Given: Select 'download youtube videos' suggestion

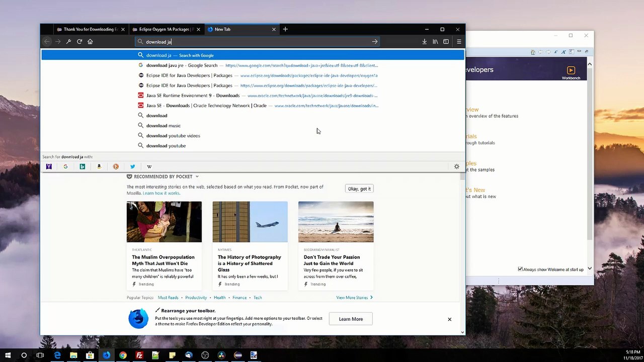Looking at the screenshot, I should pos(253,136).
